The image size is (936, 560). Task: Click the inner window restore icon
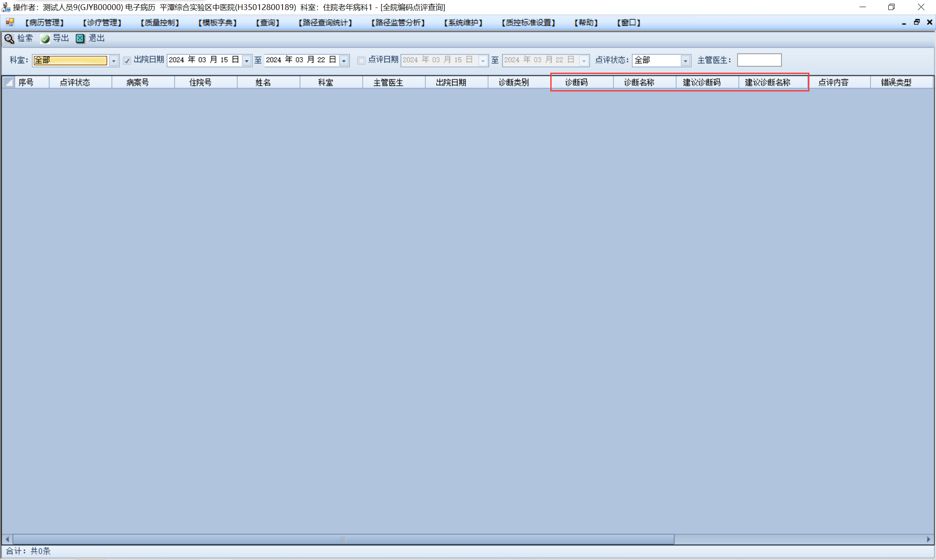point(917,23)
